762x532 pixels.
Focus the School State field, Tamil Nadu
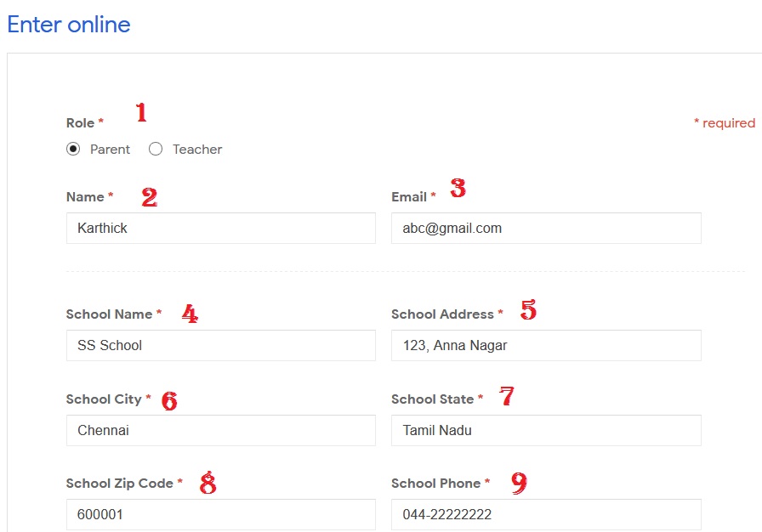pyautogui.click(x=545, y=431)
